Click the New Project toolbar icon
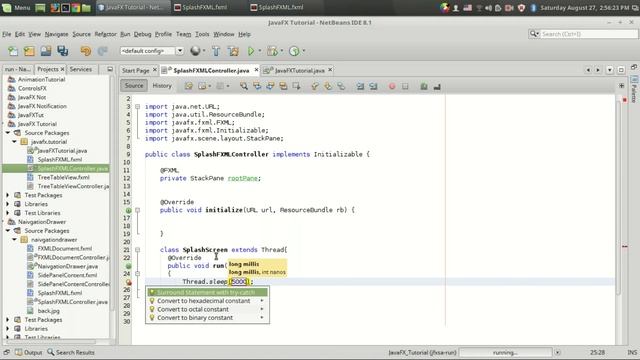 [29, 51]
